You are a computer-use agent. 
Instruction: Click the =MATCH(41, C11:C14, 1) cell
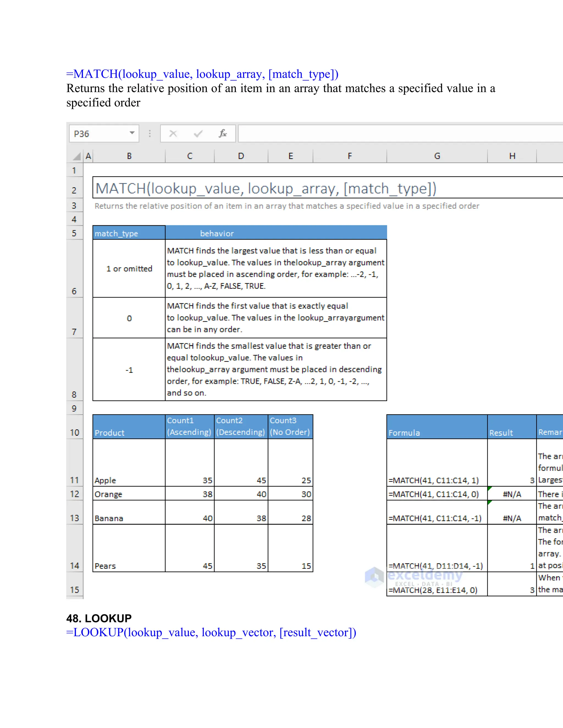437,463
